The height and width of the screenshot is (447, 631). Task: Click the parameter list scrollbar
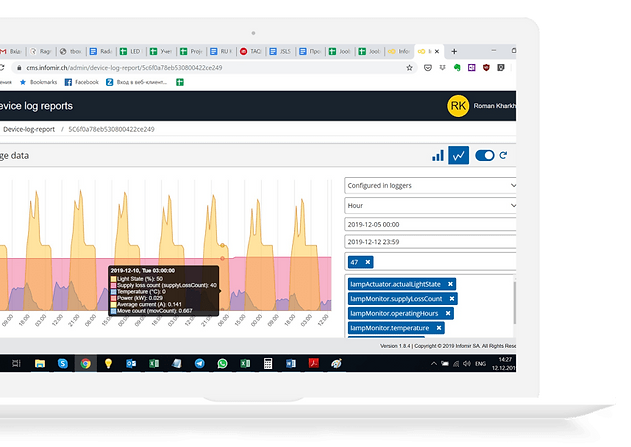click(x=515, y=303)
